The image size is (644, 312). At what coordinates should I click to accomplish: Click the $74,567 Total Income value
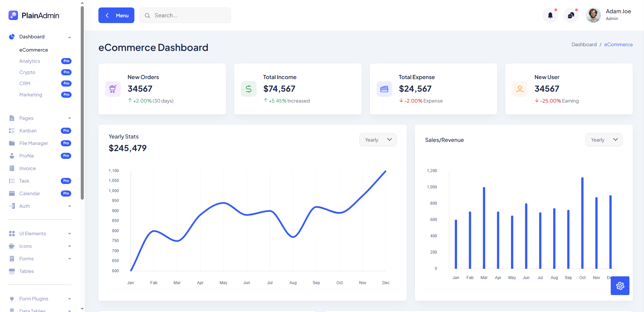(x=279, y=89)
